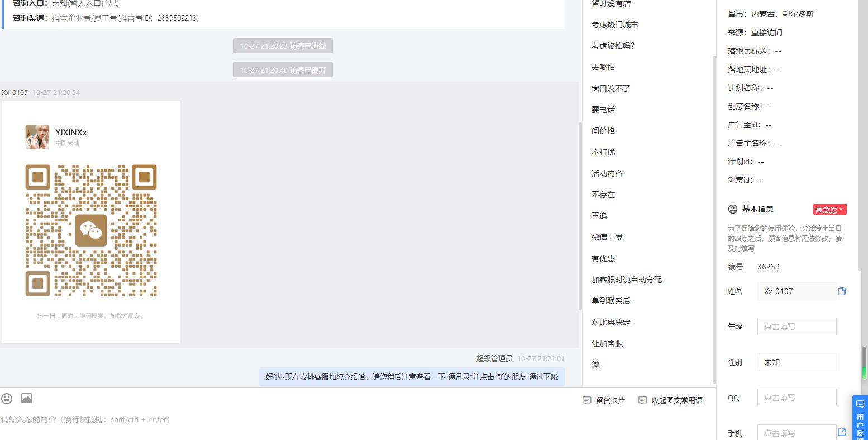Select quick phrase 让加客服
This screenshot has height=440, width=868.
pos(607,343)
